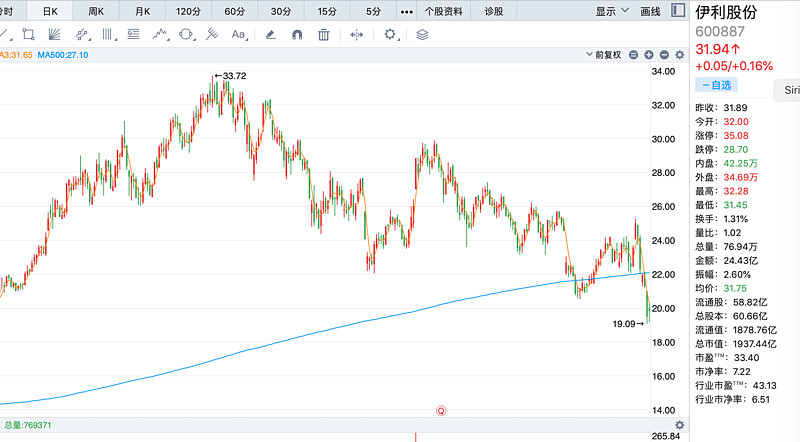Click the magnet snap icon
Screen dimensions: 800x442
(297, 34)
